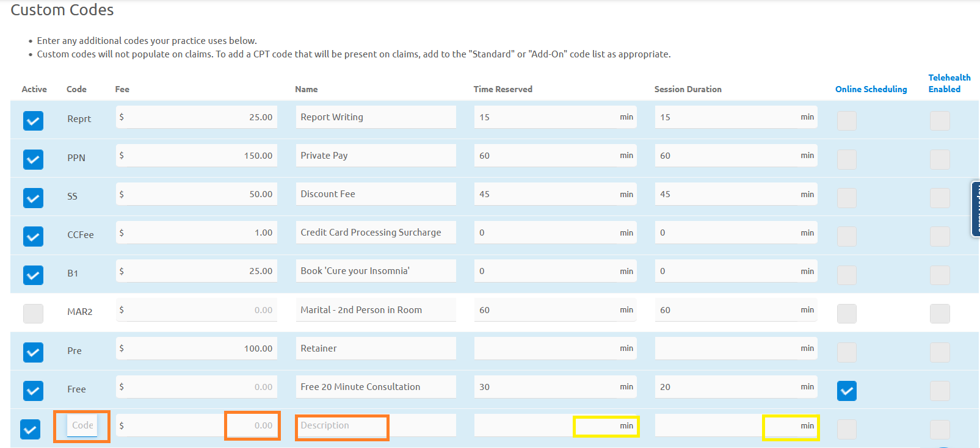
Task: Edit Retainer fee of 100.00
Action: [x=197, y=349]
